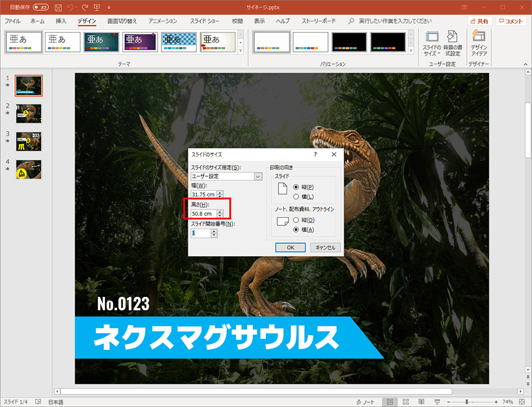Select slide orientation 横(L) radio button
This screenshot has height=407, width=532.
pyautogui.click(x=296, y=197)
